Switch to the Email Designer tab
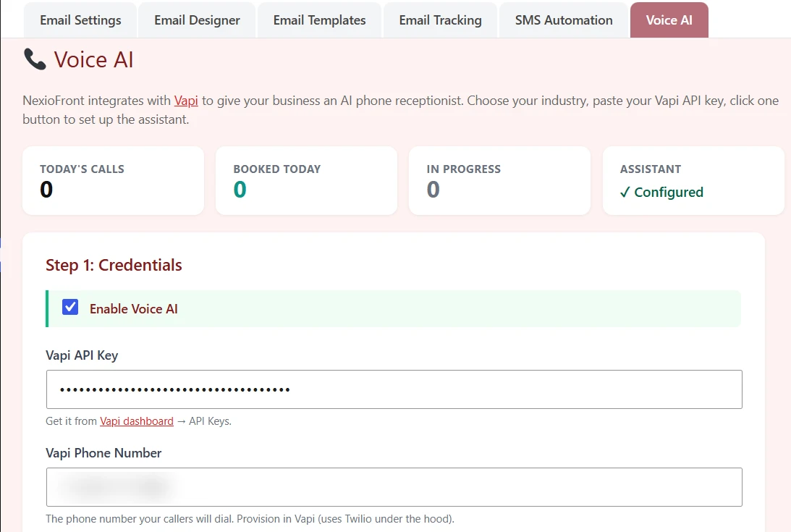This screenshot has width=791, height=532. pos(197,20)
